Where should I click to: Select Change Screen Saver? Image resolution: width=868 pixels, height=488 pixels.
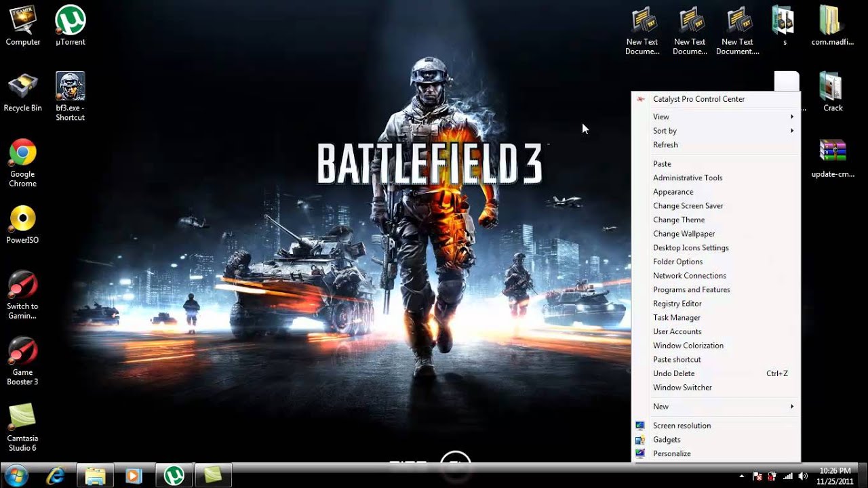point(715,206)
